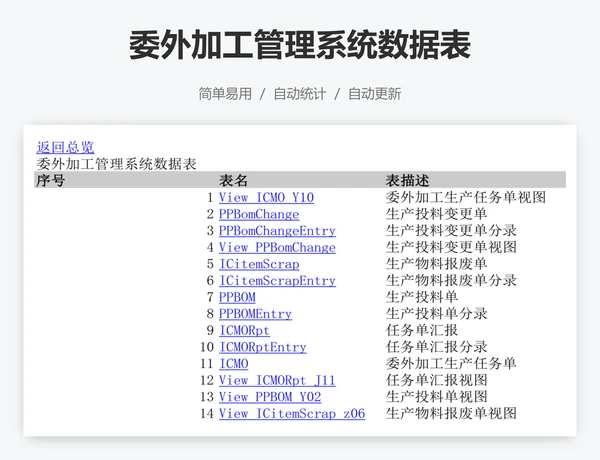
Task: Open the View_ICitemScrap_z06 link
Action: [292, 413]
